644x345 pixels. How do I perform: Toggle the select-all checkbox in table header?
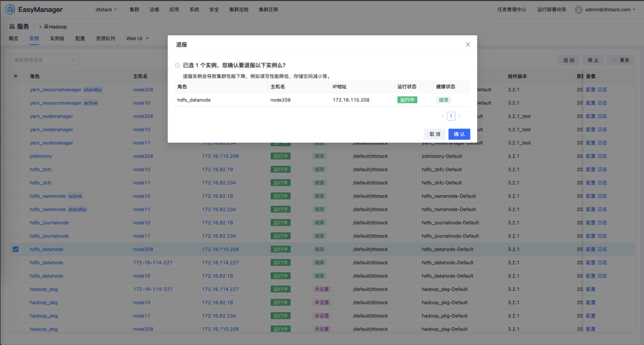[16, 76]
